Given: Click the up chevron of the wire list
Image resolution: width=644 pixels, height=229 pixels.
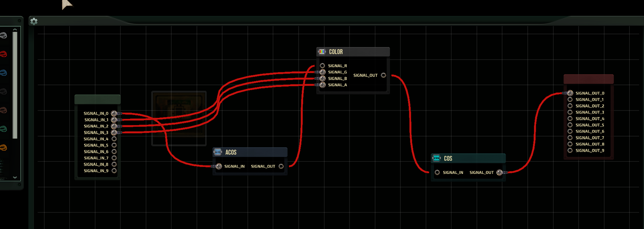Looking at the screenshot, I should tap(15, 30).
